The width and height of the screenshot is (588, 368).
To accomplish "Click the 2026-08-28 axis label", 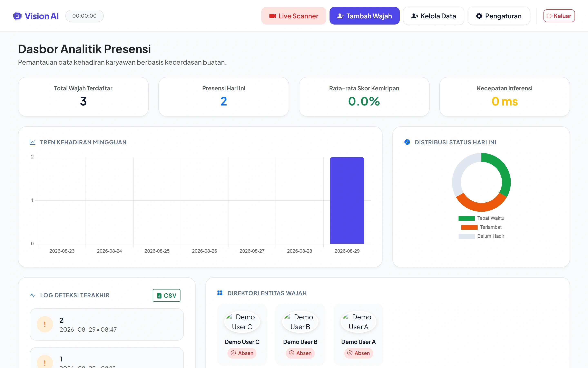I will 299,251.
